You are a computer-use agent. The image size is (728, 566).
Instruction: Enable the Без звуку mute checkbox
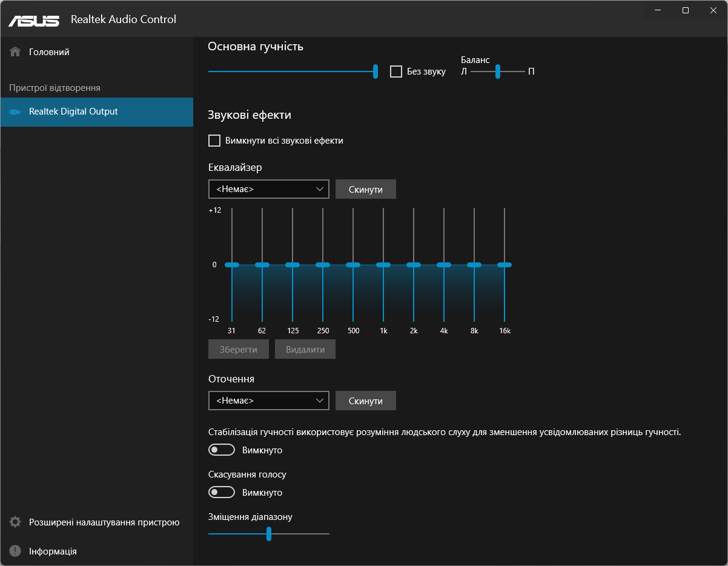click(x=397, y=71)
